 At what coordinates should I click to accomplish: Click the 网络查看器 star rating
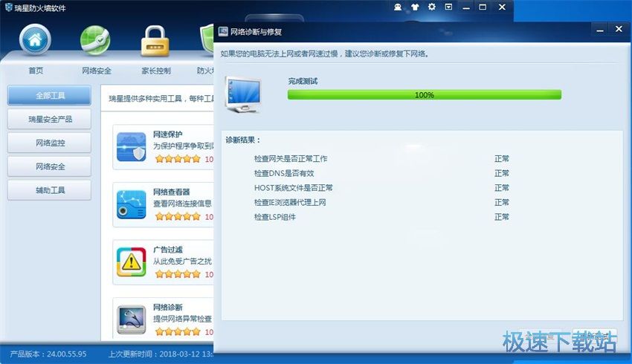click(x=178, y=216)
